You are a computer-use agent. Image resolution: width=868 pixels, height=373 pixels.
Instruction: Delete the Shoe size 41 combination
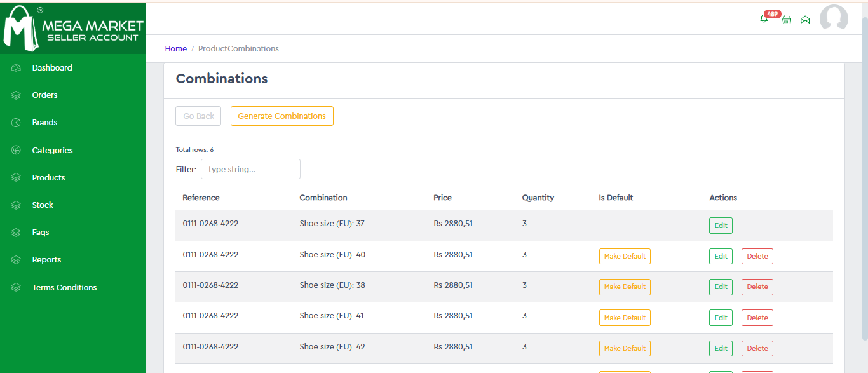(757, 318)
